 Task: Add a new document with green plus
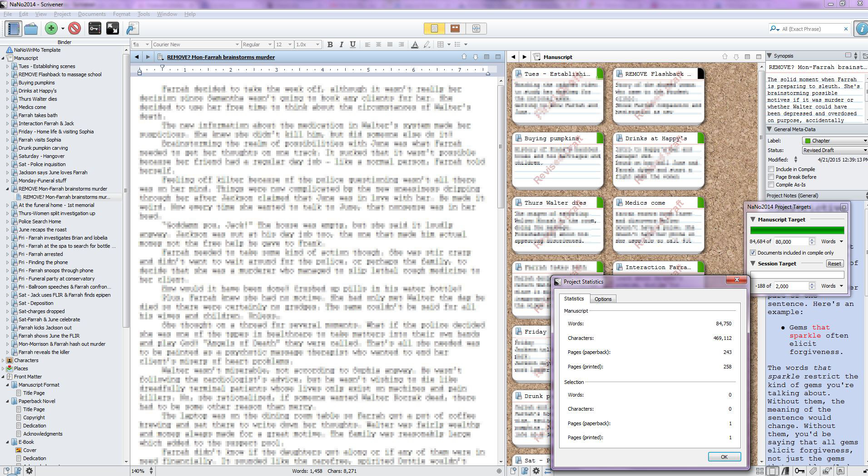click(51, 29)
